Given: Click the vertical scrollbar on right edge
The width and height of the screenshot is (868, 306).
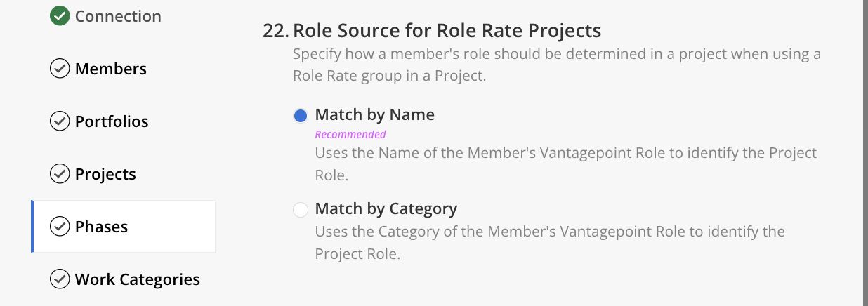Looking at the screenshot, I should pos(865,153).
